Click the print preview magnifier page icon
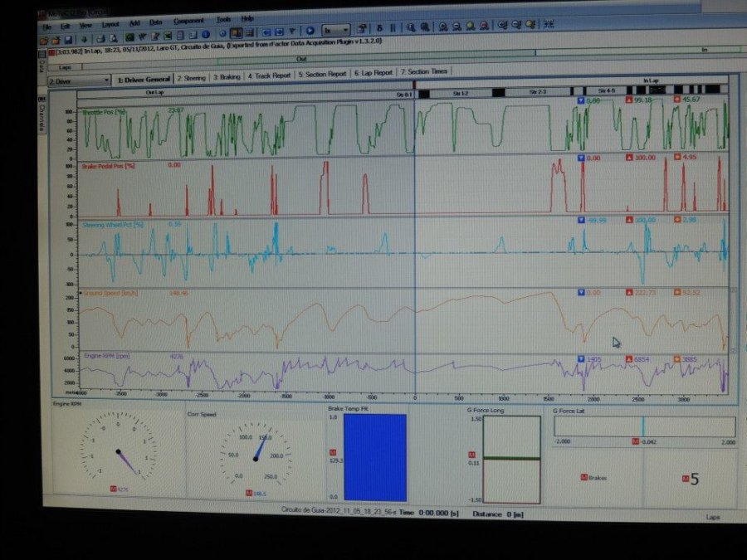This screenshot has width=747, height=560. click(x=114, y=38)
